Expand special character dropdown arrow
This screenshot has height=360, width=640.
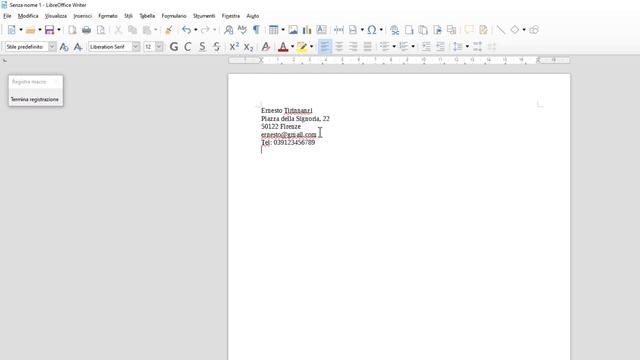pos(381,30)
